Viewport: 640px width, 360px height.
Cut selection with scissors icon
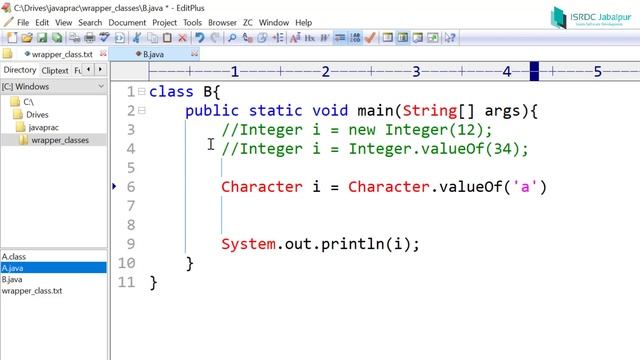coord(137,38)
